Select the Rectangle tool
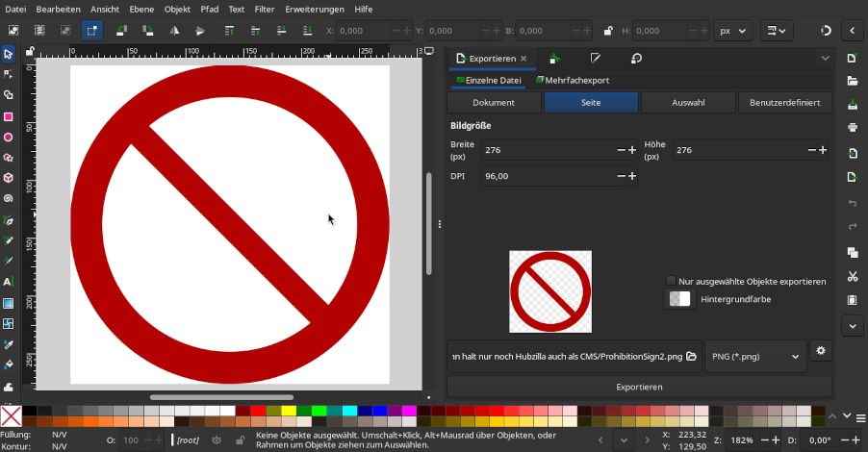Screen dimensions: 868x452 (x=8, y=116)
